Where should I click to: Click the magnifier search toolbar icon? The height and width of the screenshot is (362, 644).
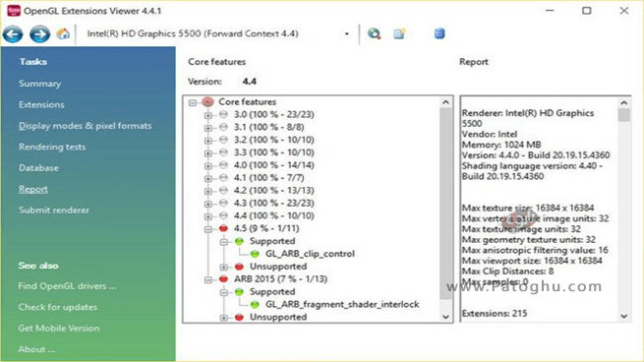375,33
